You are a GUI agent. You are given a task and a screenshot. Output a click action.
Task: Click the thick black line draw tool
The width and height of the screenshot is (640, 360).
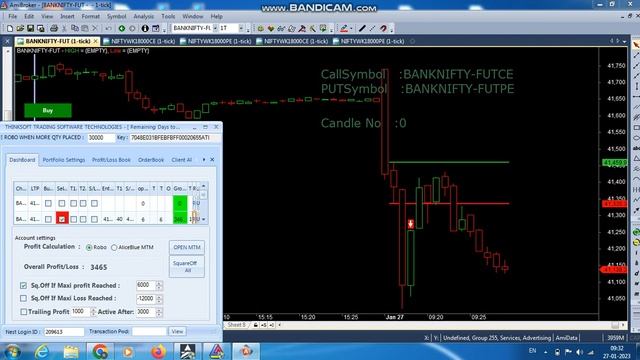362,29
